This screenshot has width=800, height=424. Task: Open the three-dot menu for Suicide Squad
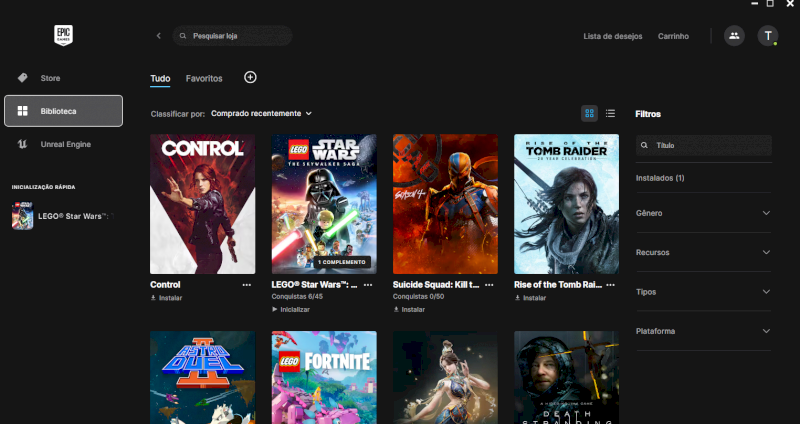click(x=489, y=285)
